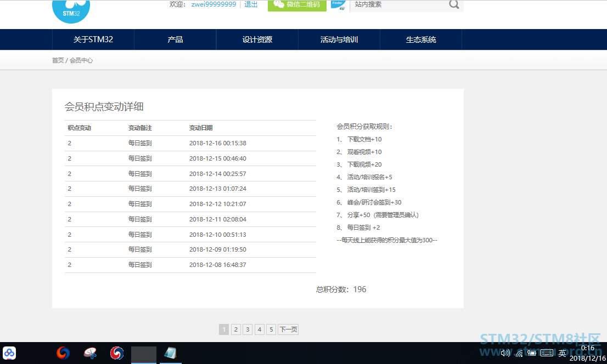Go to page 2
Screen dimensions: 607x364
(236, 329)
